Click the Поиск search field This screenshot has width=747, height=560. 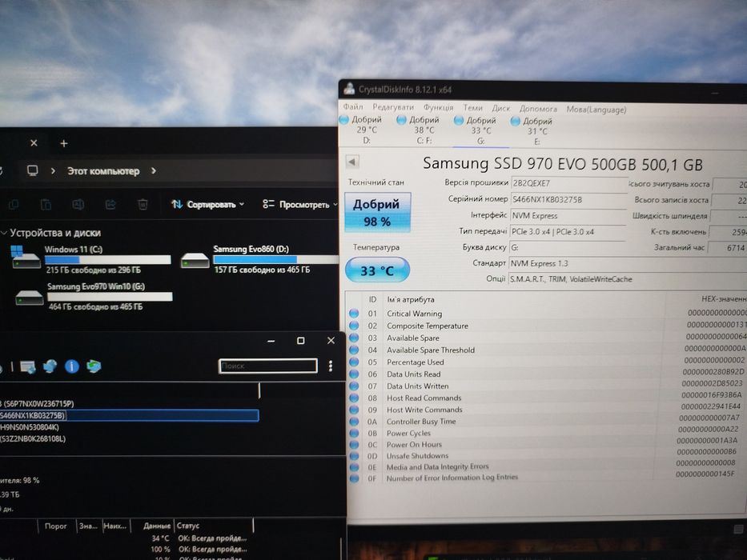(x=267, y=366)
